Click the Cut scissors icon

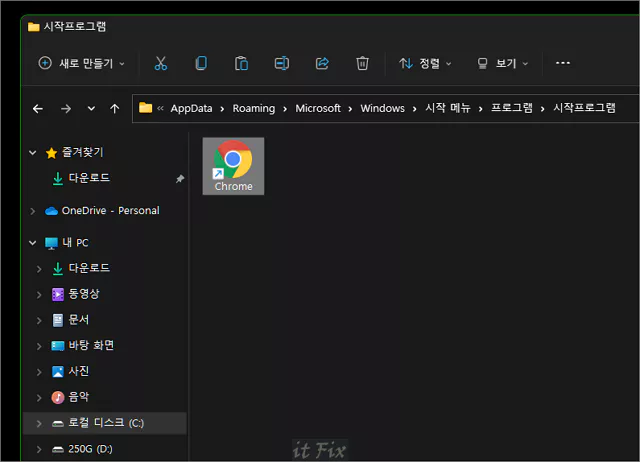click(160, 63)
